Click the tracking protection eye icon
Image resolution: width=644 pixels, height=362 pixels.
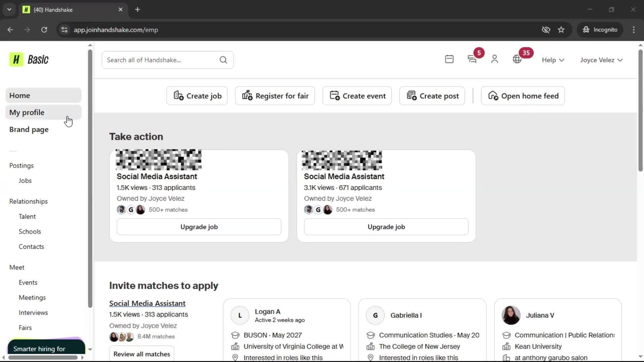click(546, 30)
